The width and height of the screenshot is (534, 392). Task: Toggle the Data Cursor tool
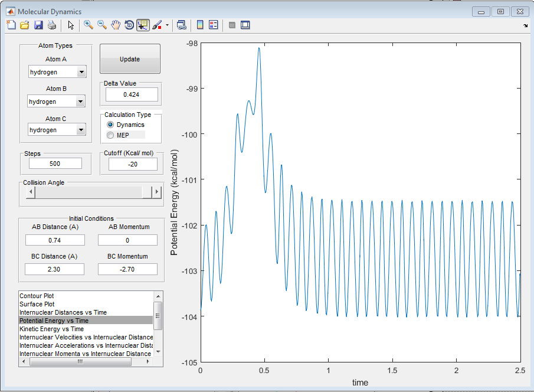143,25
